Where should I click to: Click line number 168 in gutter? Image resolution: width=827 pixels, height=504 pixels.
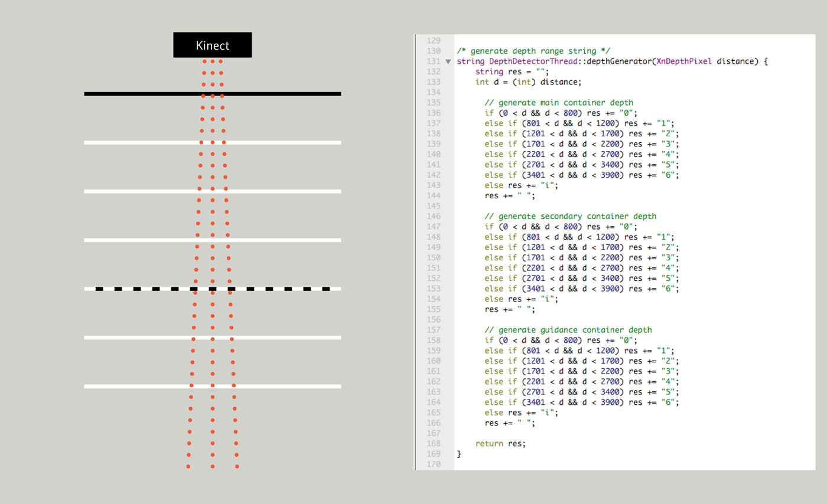pos(434,443)
